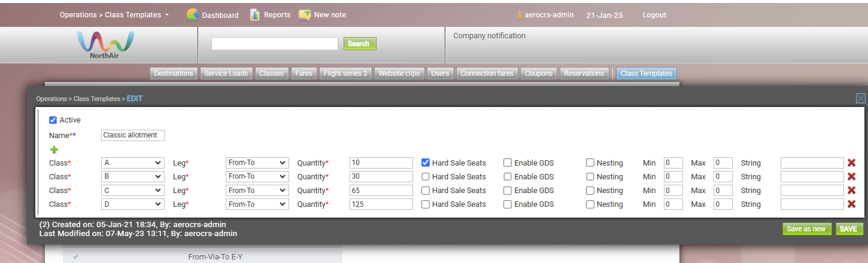Click the Save as new button

[807, 229]
